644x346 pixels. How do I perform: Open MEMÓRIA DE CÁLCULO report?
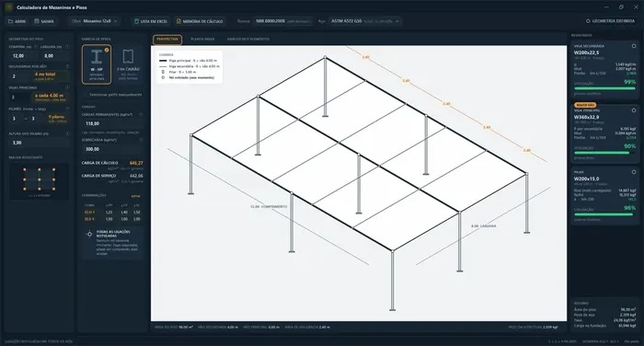(200, 21)
